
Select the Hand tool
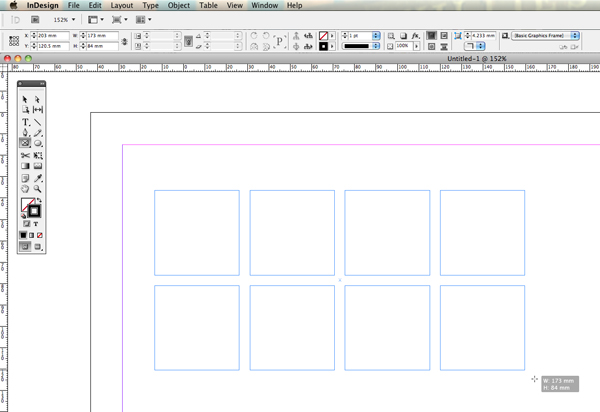point(25,189)
